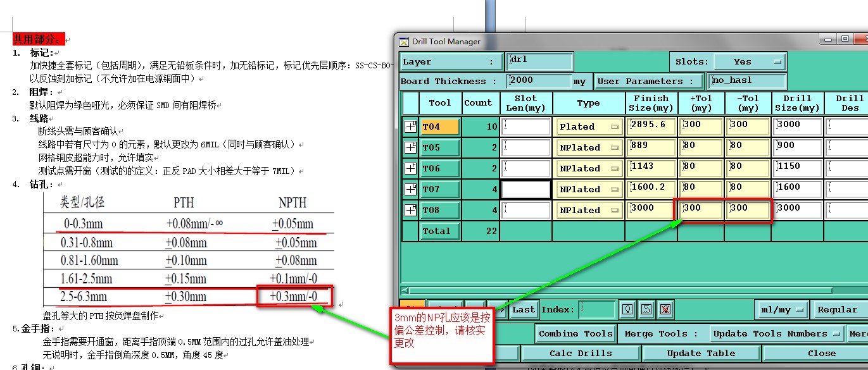The height and width of the screenshot is (370, 868).
Task: Click the Finish Size(my) column header
Action: (x=651, y=103)
